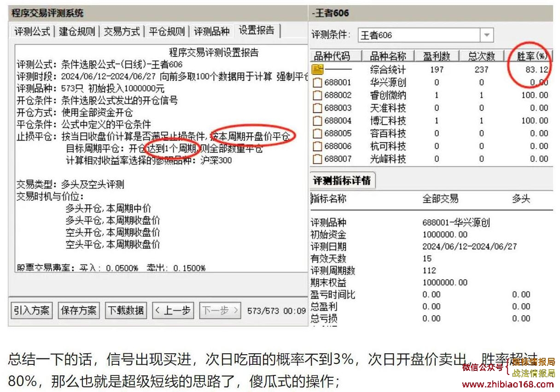This screenshot has width=560, height=392.
Task: Select stock name 睿创微纳
Action: pos(388,95)
